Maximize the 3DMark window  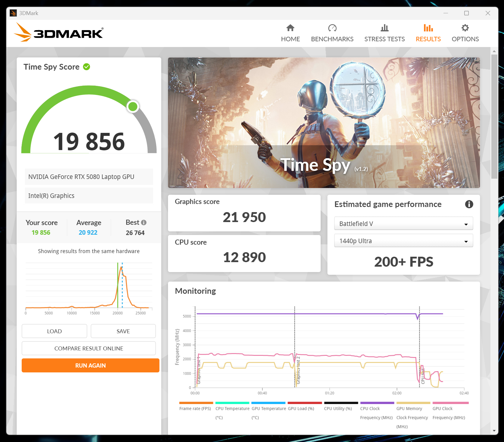(466, 13)
